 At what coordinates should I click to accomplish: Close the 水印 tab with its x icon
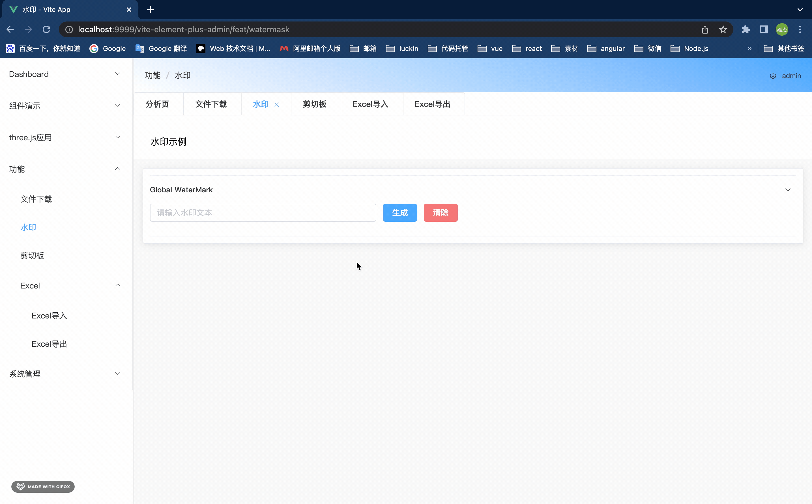(x=276, y=105)
